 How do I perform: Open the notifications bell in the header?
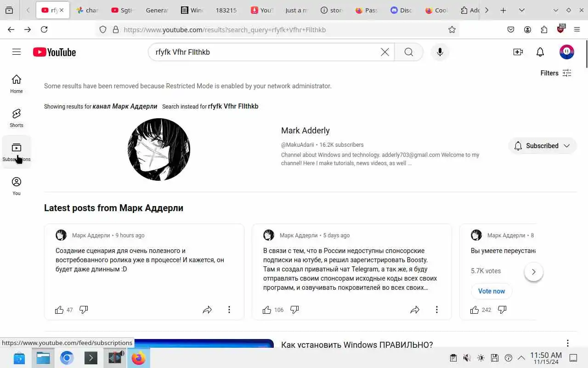click(540, 52)
